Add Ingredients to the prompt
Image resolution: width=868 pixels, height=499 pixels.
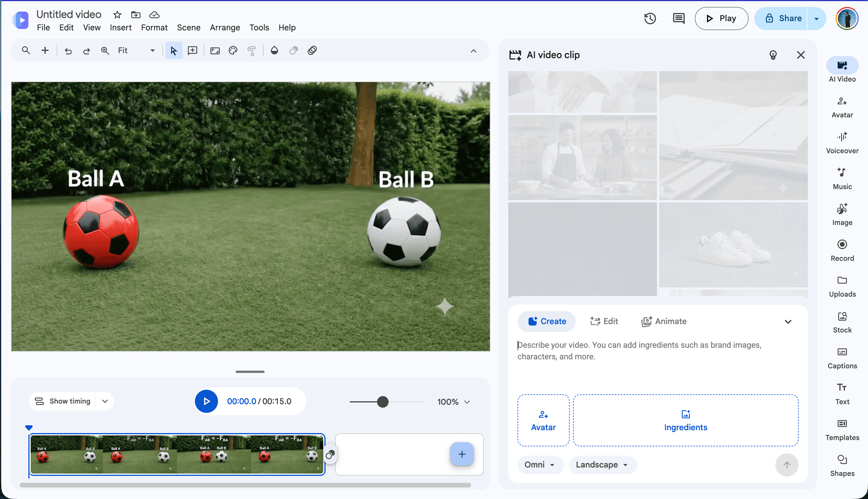pyautogui.click(x=685, y=420)
